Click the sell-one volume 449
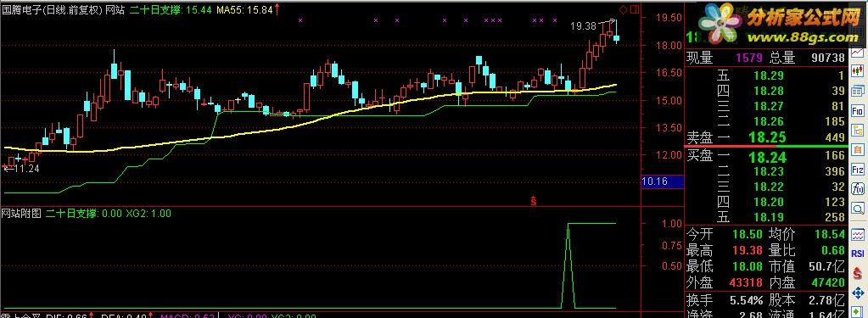868x318 pixels. [835, 137]
